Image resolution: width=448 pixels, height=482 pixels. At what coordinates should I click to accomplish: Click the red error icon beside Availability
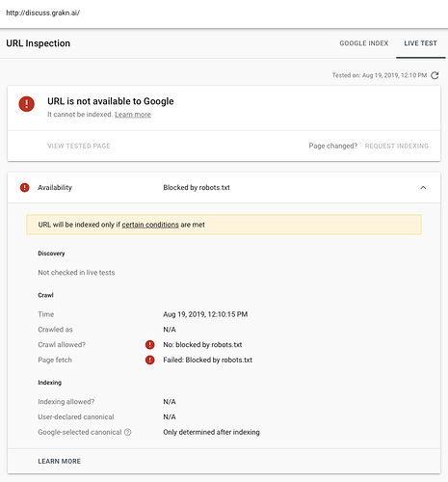[24, 188]
